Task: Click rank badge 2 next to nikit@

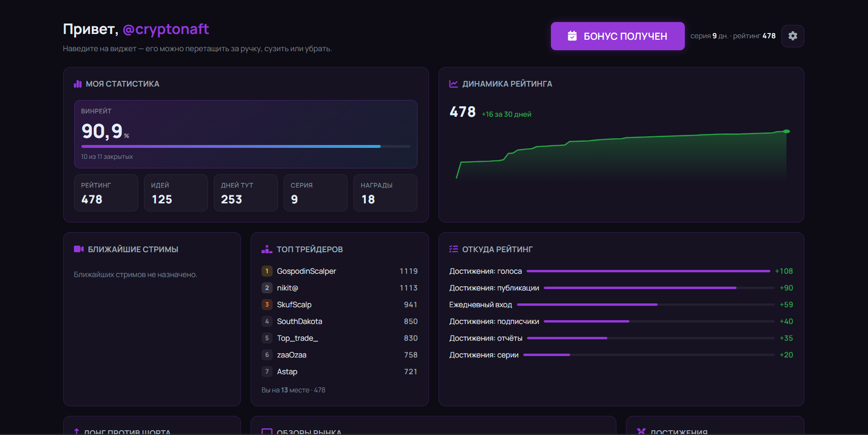Action: pyautogui.click(x=267, y=288)
